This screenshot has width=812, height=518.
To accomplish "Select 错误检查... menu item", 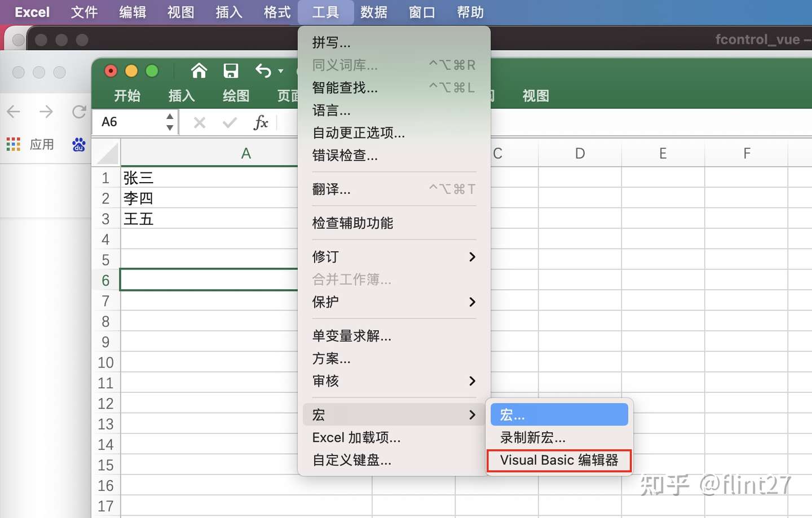I will click(394, 156).
